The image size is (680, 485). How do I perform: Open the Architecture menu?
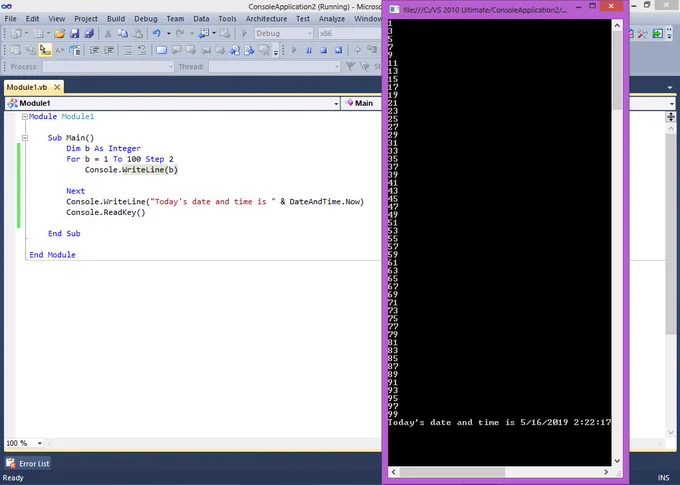click(x=266, y=19)
